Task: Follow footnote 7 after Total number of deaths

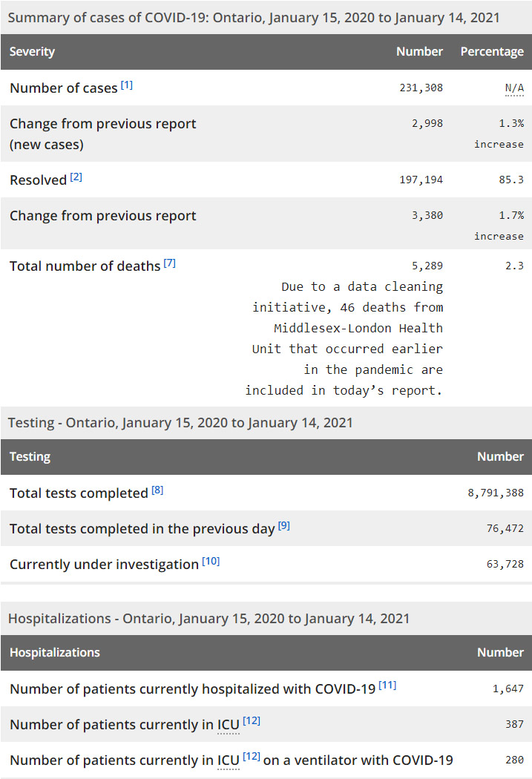Action: click(x=170, y=263)
